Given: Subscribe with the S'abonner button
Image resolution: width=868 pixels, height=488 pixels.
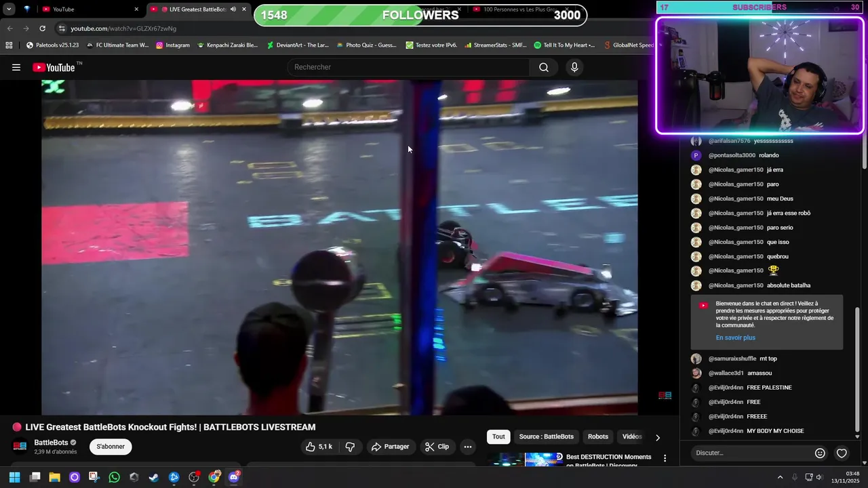Looking at the screenshot, I should click(111, 447).
